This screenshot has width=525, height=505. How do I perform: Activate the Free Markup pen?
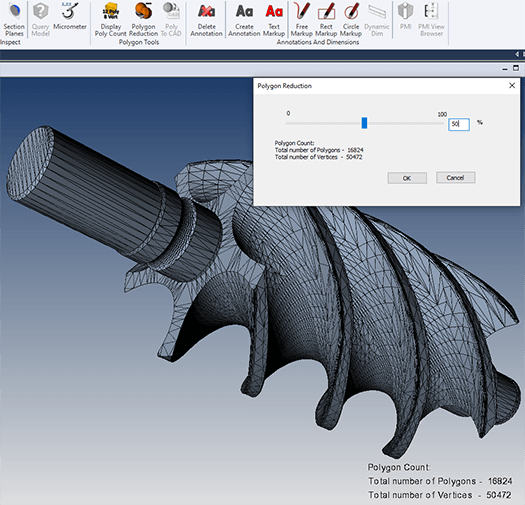(301, 19)
